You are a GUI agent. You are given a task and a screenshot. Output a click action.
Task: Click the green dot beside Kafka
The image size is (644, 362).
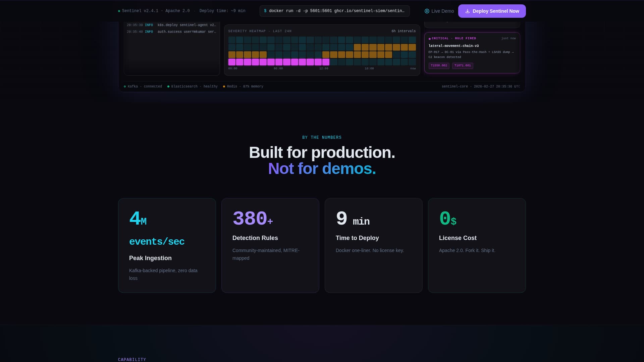125,86
